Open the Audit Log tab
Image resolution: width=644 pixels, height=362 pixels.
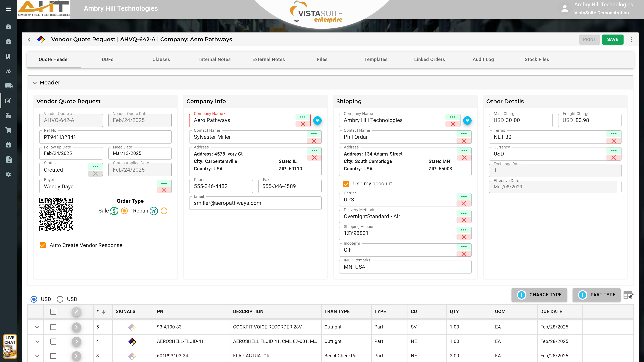tap(483, 59)
